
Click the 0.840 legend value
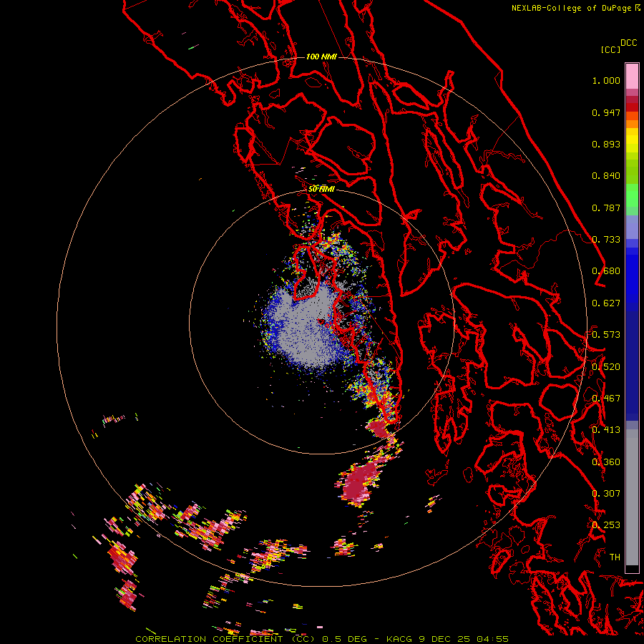(606, 176)
